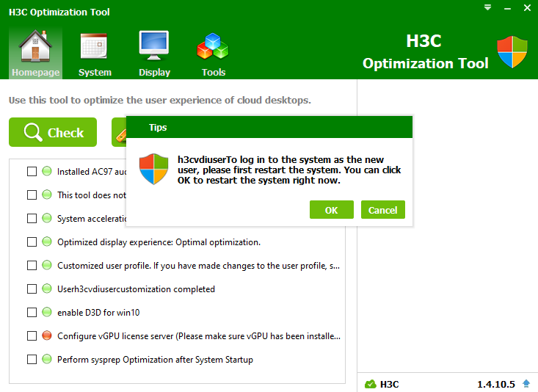The height and width of the screenshot is (392, 538).
Task: Click version number 1.4.10.5
Action: pyautogui.click(x=496, y=384)
